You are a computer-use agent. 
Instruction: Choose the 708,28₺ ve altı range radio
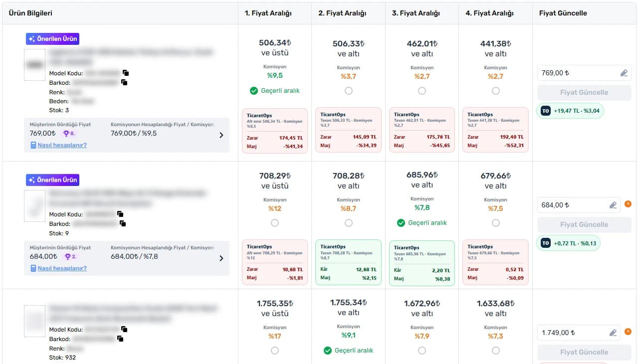tap(348, 223)
